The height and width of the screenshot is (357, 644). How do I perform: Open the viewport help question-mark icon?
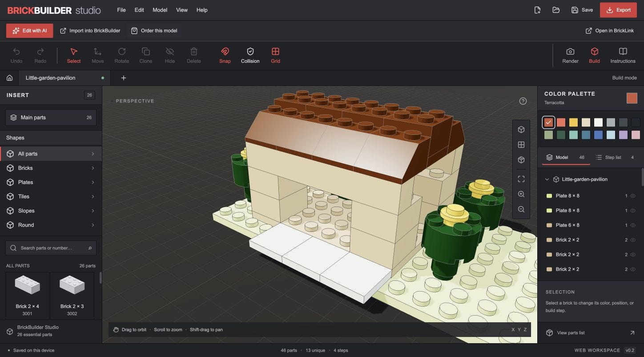pyautogui.click(x=523, y=101)
